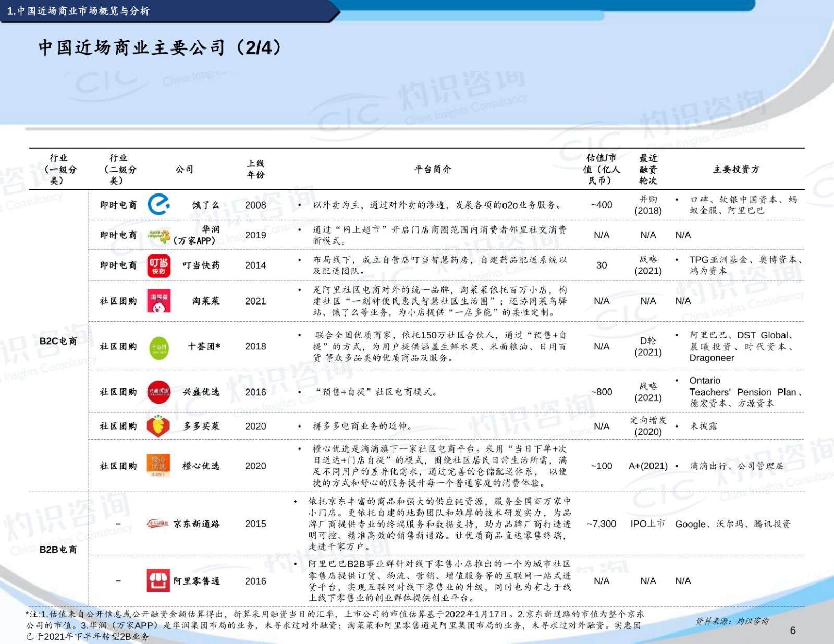Screen dimensions: 834x644
Task: Click the red 兴盛优选 round logo
Action: (158, 392)
